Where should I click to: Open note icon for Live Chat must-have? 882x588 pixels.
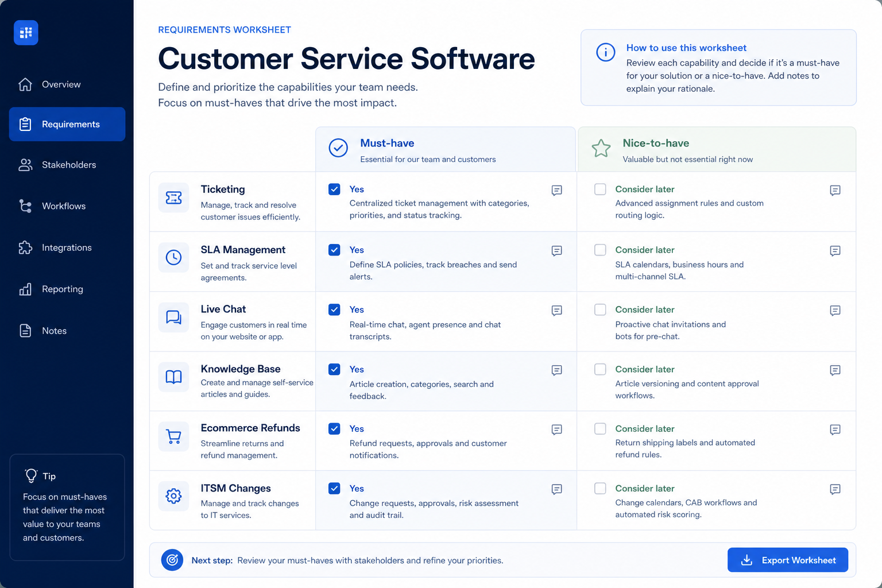coord(556,311)
